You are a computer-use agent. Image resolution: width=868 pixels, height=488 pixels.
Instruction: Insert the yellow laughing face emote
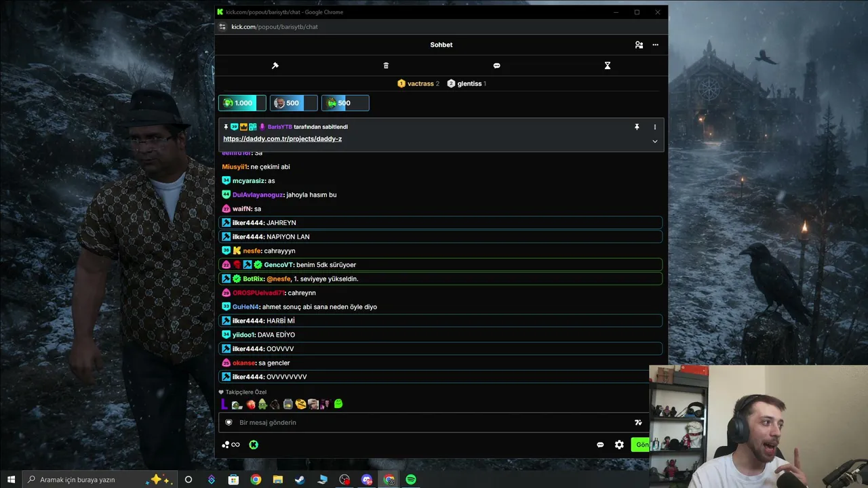[300, 404]
